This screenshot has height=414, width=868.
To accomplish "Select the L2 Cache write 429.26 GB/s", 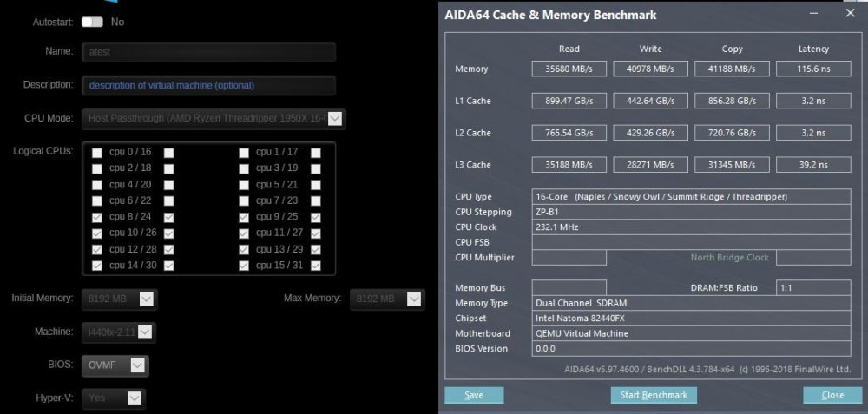I will pos(650,133).
